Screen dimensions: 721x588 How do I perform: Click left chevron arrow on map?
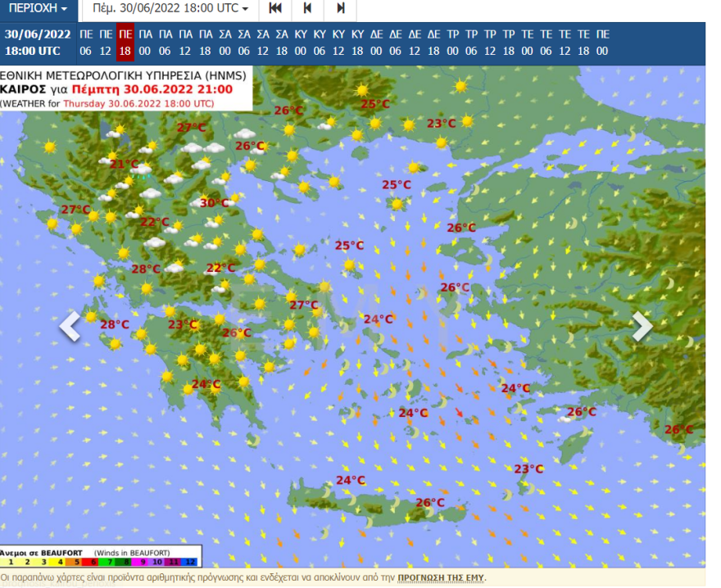point(70,326)
